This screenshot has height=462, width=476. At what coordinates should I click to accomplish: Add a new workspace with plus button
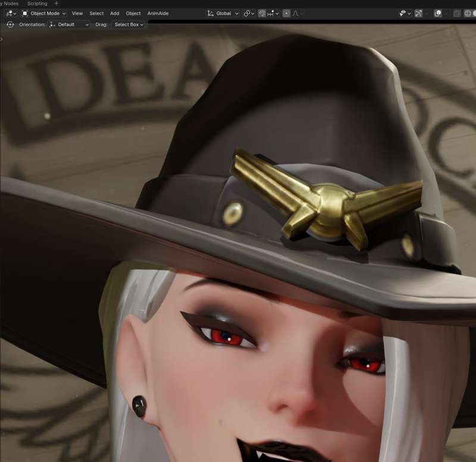click(56, 4)
